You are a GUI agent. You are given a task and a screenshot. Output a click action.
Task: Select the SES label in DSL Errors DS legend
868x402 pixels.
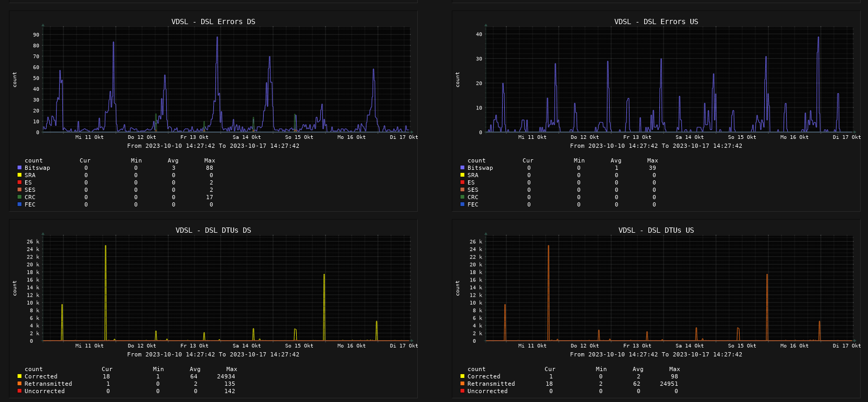[x=30, y=190]
